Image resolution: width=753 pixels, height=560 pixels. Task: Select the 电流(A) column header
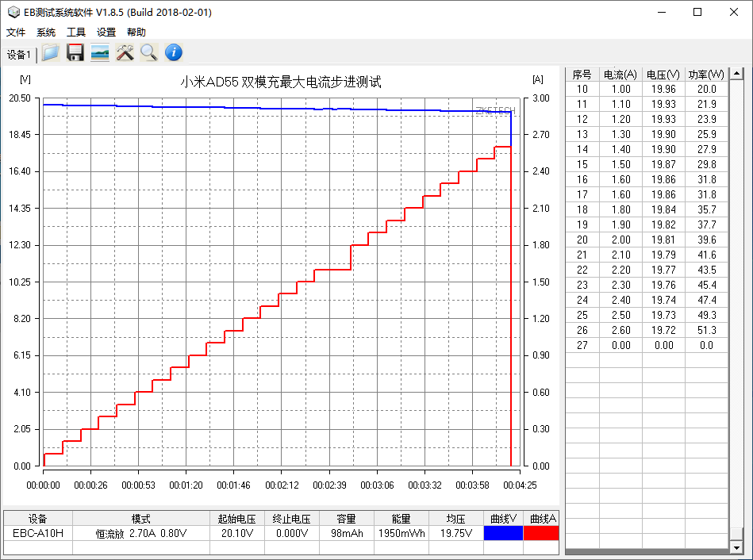click(x=620, y=75)
